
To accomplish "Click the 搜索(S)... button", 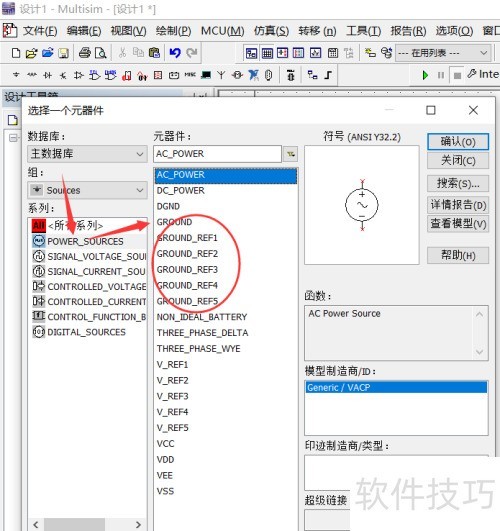I will [458, 184].
